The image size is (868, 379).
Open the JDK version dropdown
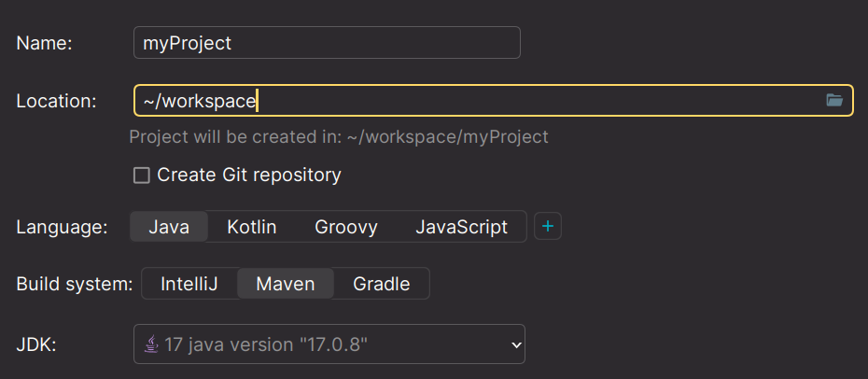point(327,344)
